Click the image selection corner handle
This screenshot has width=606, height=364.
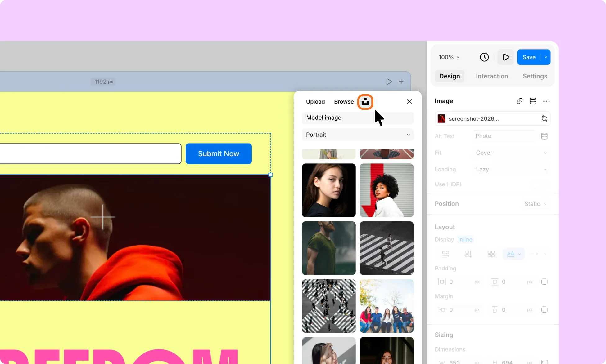coord(270,175)
